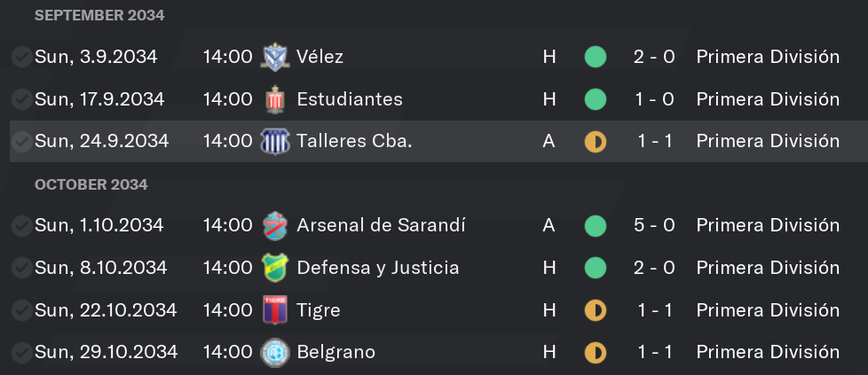Click the Defensa y Justicia green badge
This screenshot has height=375, width=868.
(x=274, y=268)
